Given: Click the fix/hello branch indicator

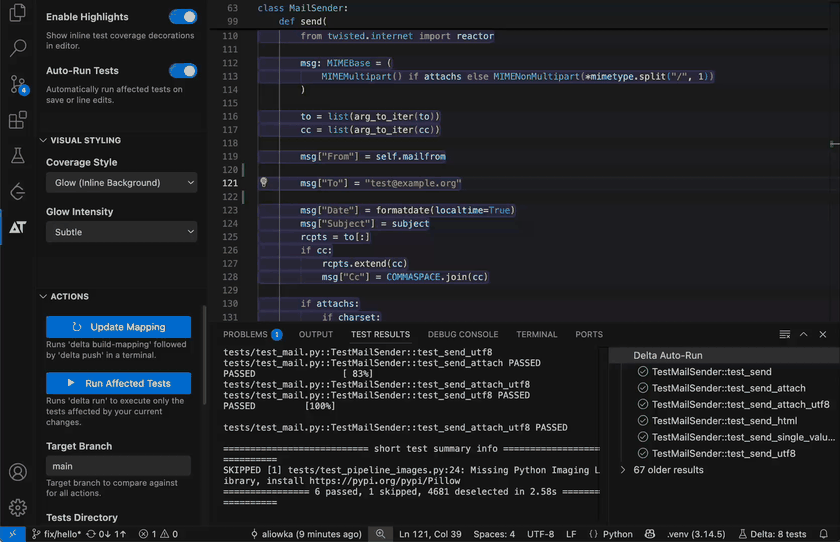Looking at the screenshot, I should tap(56, 534).
